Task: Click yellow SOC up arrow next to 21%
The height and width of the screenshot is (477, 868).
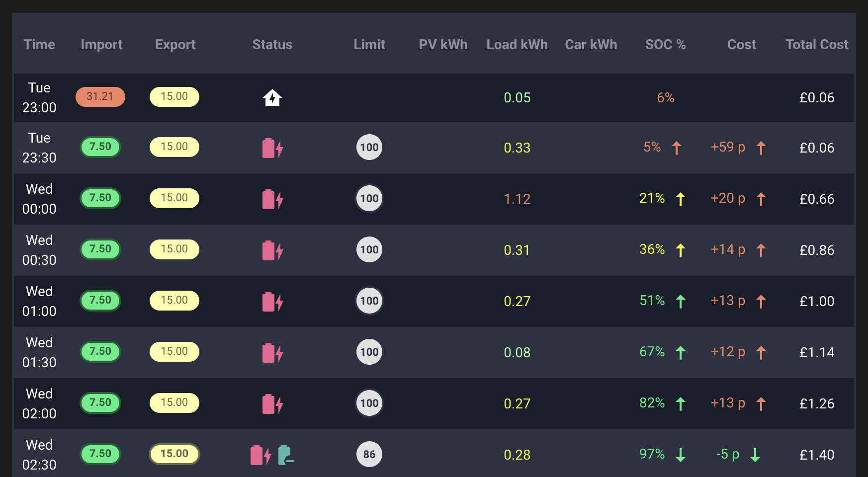Action: coord(681,199)
